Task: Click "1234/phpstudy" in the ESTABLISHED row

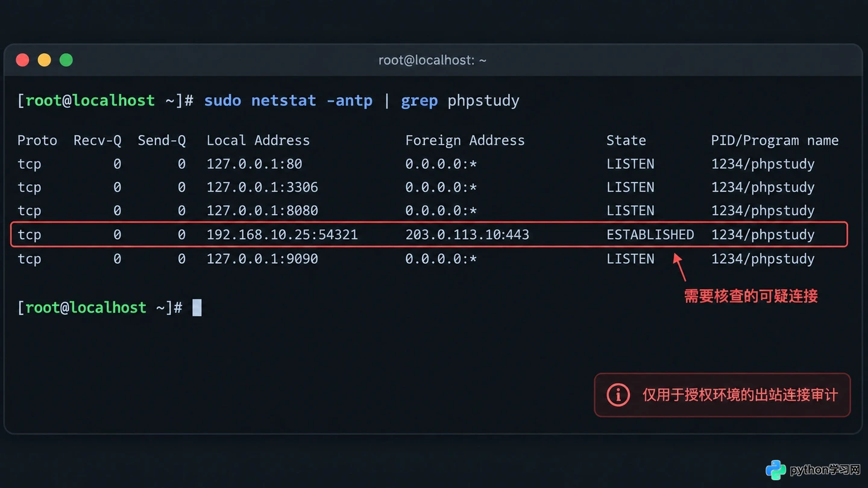Action: [x=763, y=235]
